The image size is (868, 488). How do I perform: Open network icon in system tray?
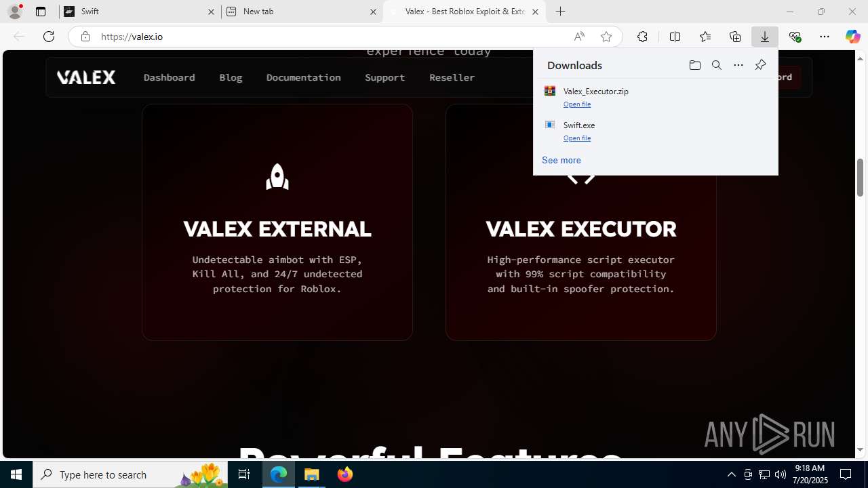pyautogui.click(x=764, y=474)
